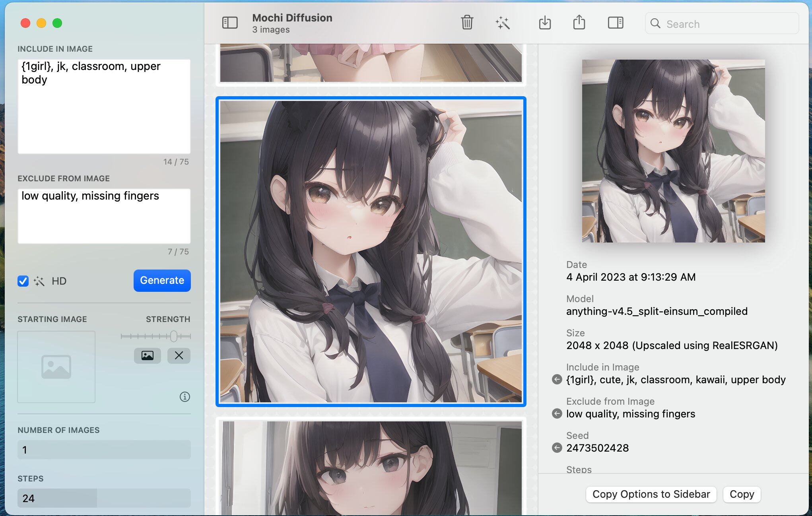Choose a starting image with picture button
This screenshot has height=516, width=812.
click(148, 355)
